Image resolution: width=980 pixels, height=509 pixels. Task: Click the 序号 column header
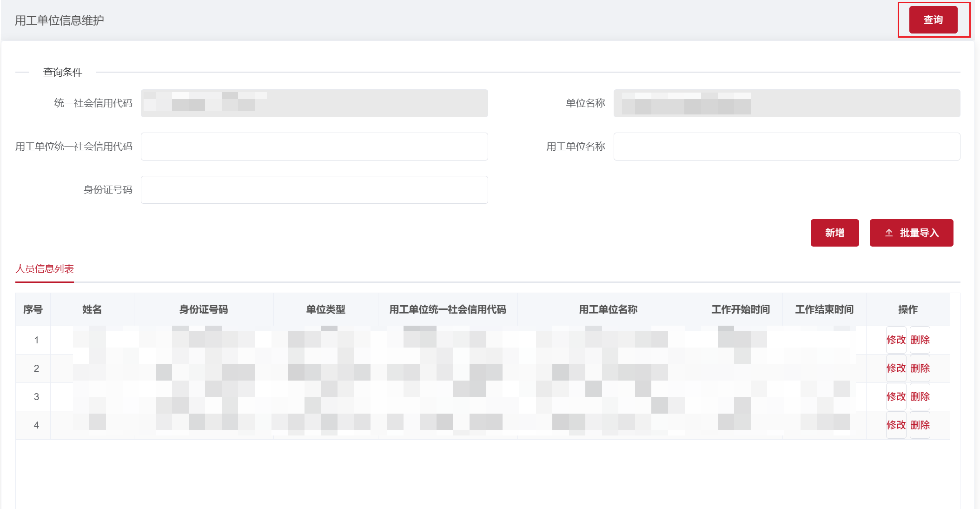coord(33,309)
